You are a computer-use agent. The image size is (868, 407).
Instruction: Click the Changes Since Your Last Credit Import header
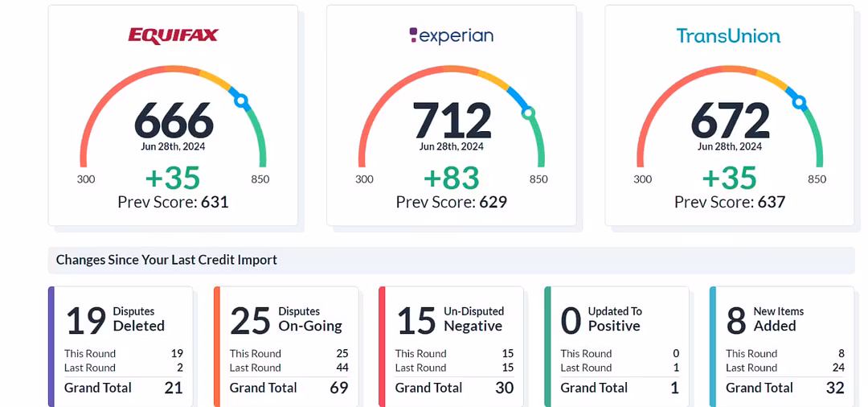click(451, 260)
